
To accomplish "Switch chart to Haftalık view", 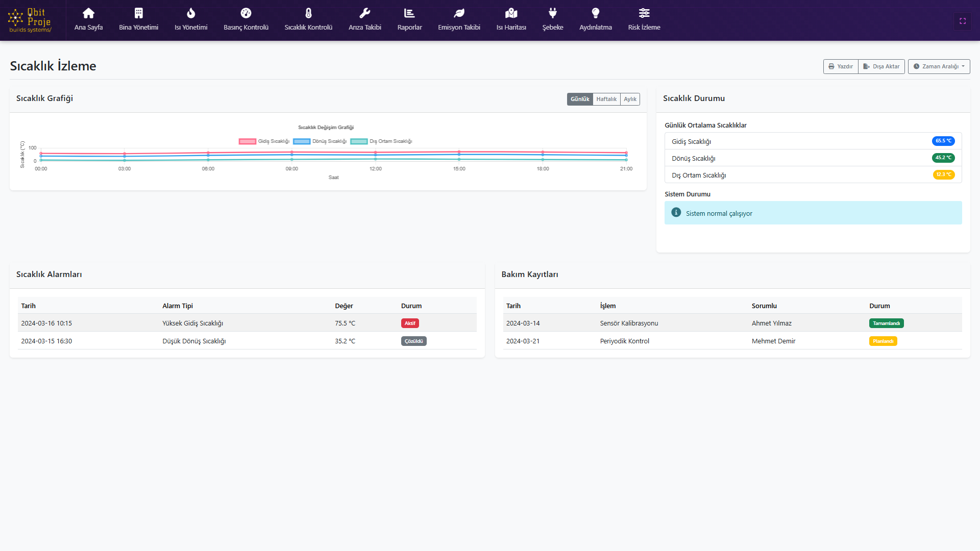I will coord(606,99).
